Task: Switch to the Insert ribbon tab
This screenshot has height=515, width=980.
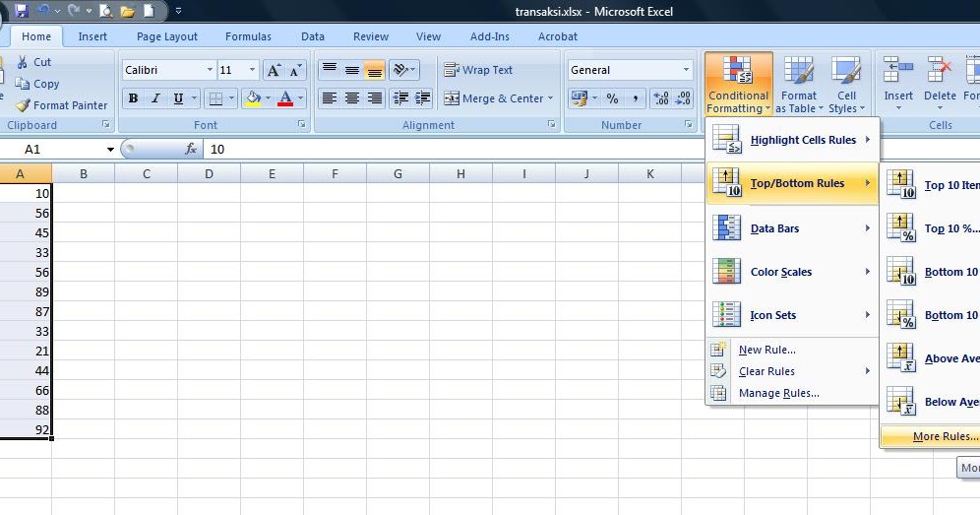Action: coord(92,36)
